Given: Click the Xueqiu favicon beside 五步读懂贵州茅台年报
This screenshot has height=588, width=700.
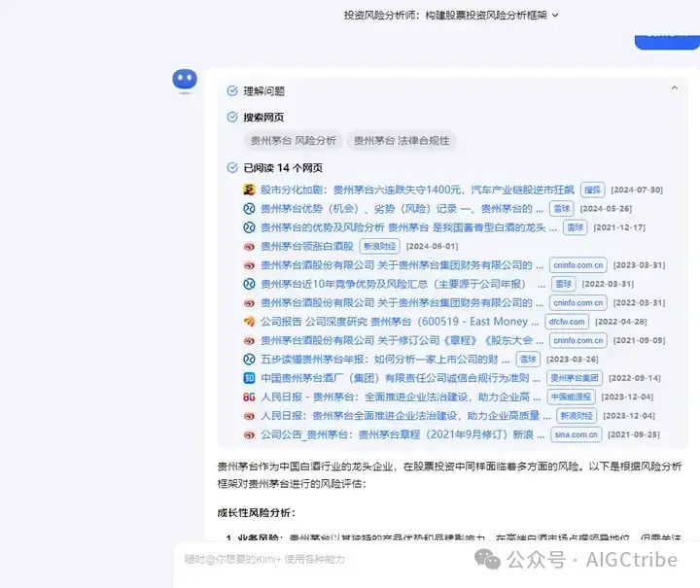Looking at the screenshot, I should [x=249, y=360].
